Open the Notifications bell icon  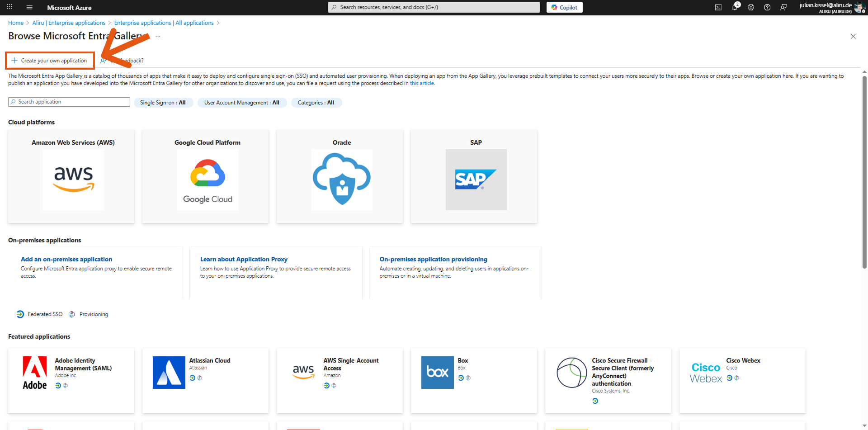point(735,7)
